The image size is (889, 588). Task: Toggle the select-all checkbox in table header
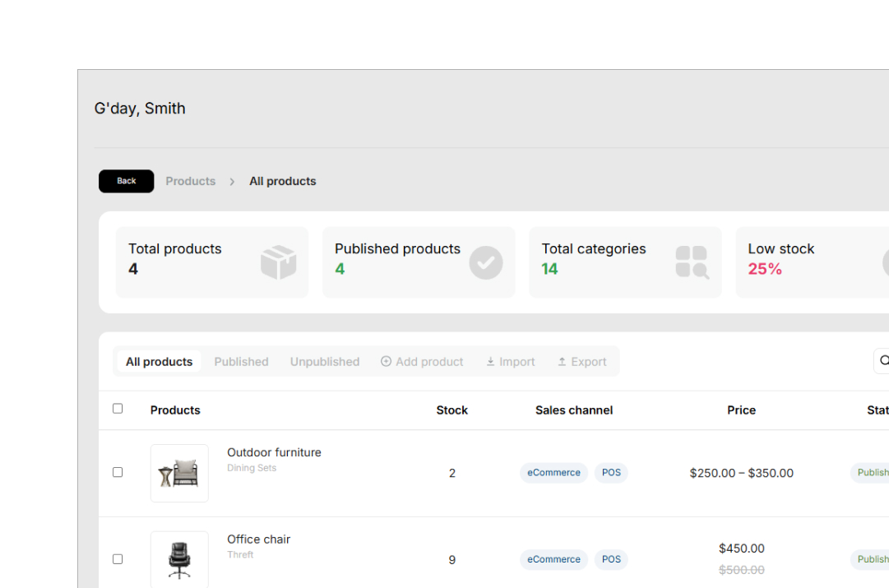(x=118, y=408)
